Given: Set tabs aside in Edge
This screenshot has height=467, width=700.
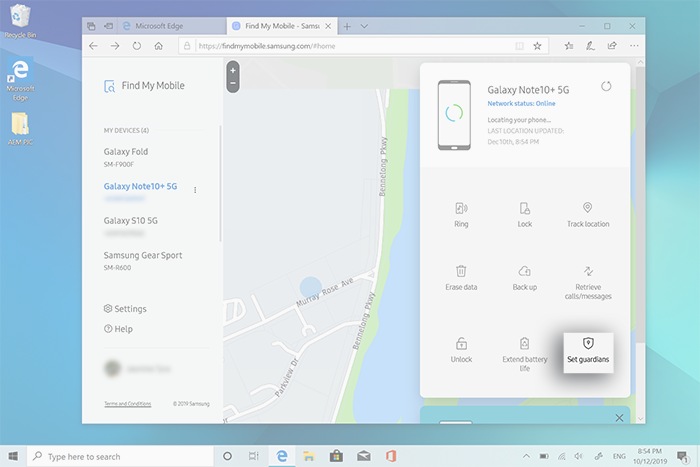Looking at the screenshot, I should 108,26.
